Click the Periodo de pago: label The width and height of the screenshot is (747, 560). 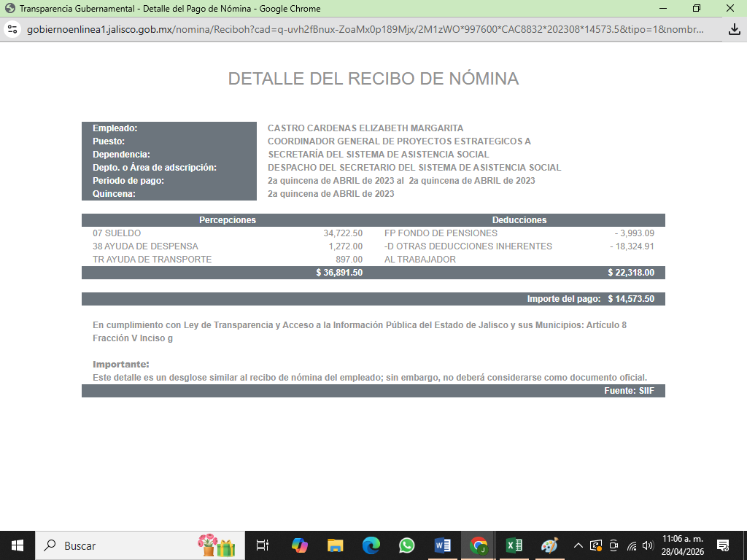128,181
